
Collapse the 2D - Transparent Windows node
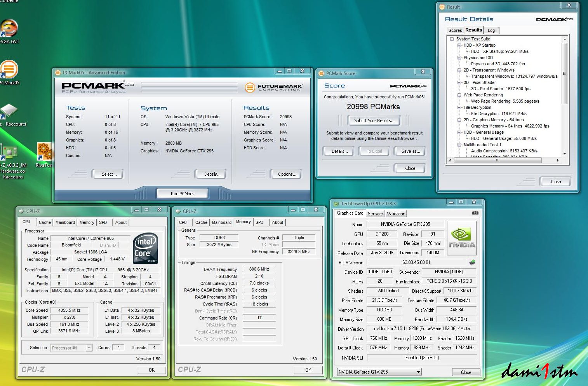(x=459, y=70)
